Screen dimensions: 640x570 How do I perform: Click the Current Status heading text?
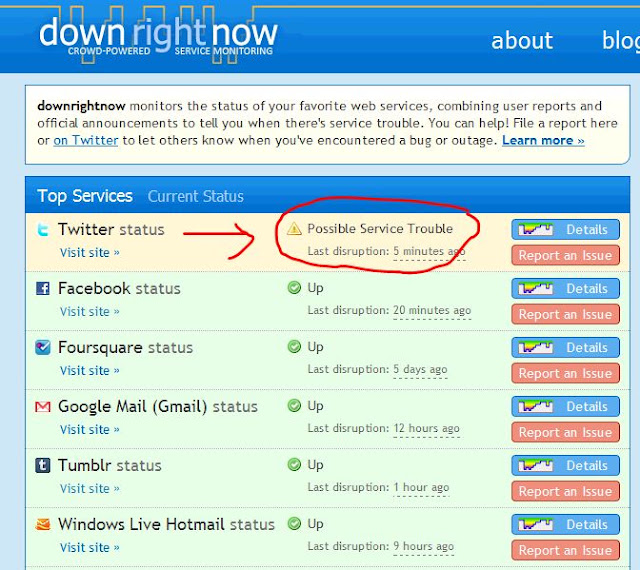196,197
